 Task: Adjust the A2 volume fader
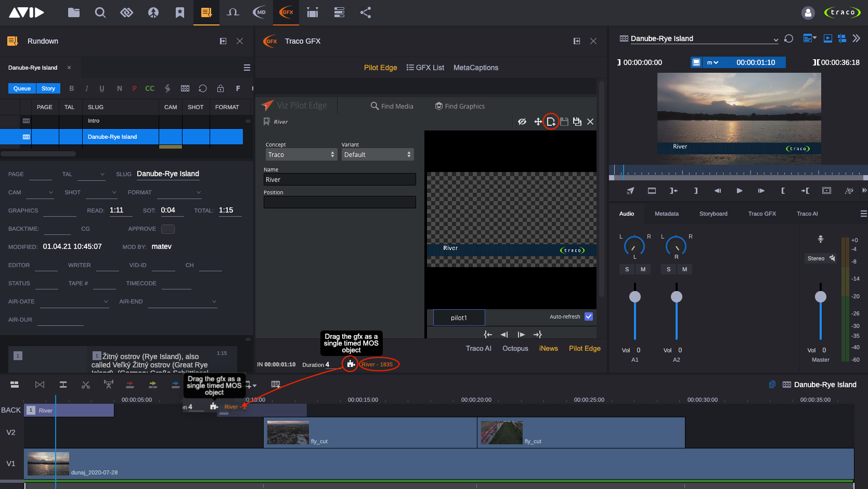pyautogui.click(x=677, y=297)
